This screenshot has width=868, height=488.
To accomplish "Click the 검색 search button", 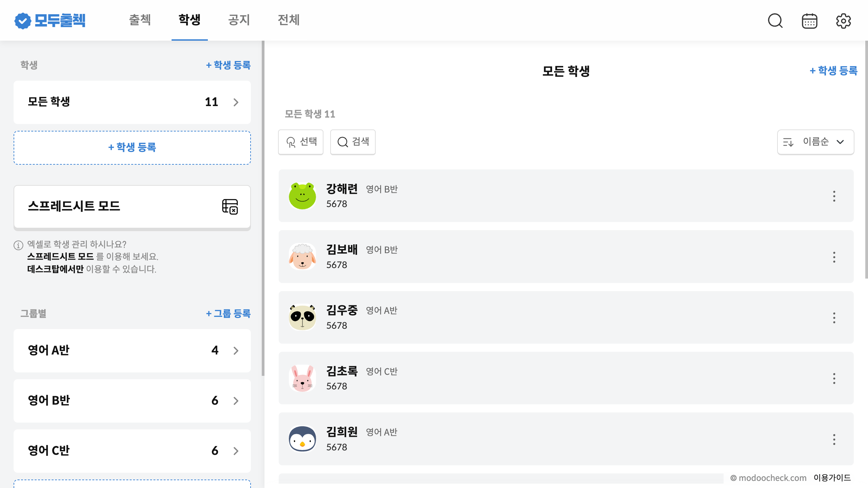I will [353, 142].
